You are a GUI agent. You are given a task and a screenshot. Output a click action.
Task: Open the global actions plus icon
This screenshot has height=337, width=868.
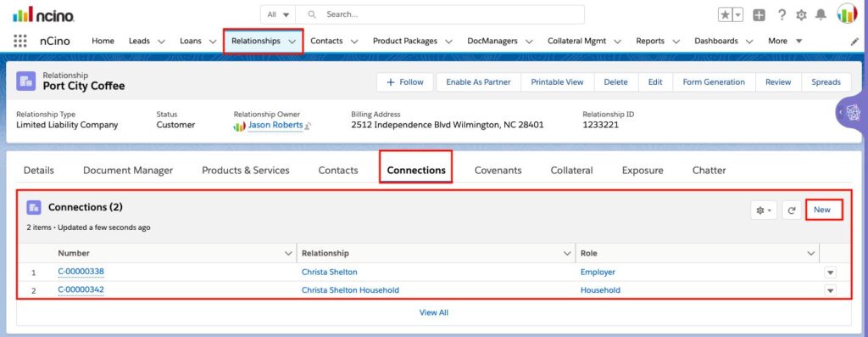[x=759, y=15]
